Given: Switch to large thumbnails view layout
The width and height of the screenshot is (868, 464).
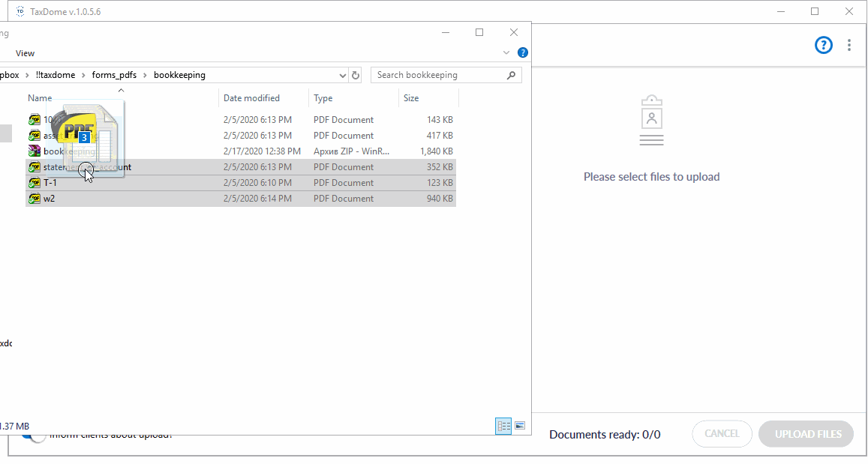Looking at the screenshot, I should coord(519,426).
